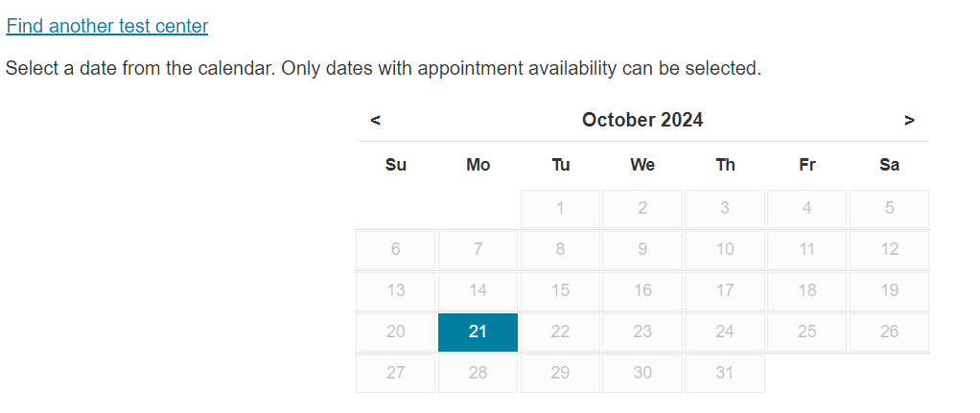Image resolution: width=980 pixels, height=413 pixels.
Task: Pick the 31st of October
Action: [725, 373]
